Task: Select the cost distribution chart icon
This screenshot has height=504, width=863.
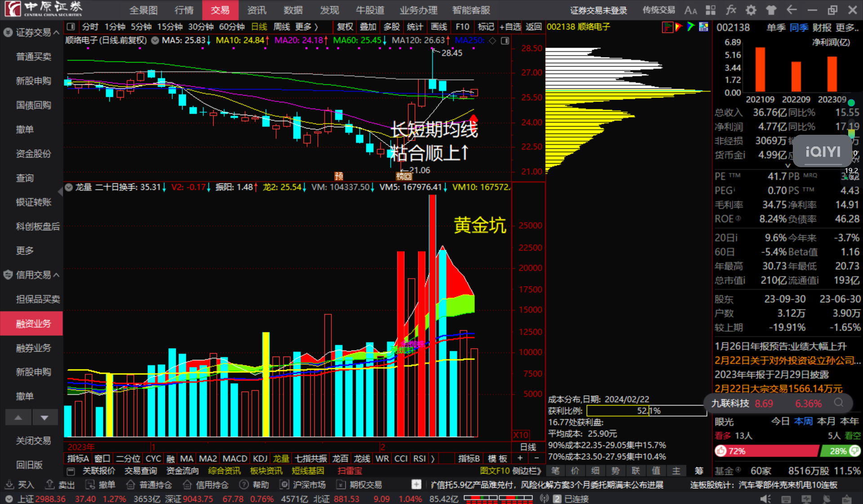Action: click(667, 27)
